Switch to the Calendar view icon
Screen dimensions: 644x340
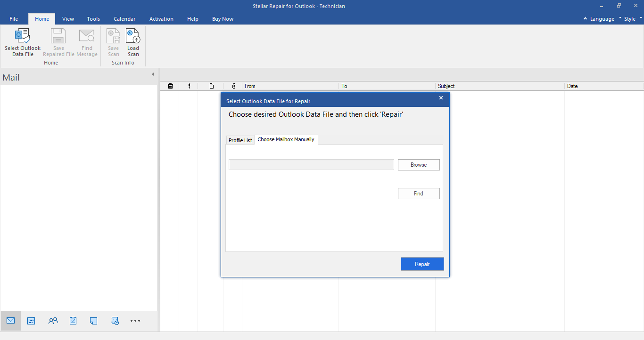pyautogui.click(x=31, y=321)
